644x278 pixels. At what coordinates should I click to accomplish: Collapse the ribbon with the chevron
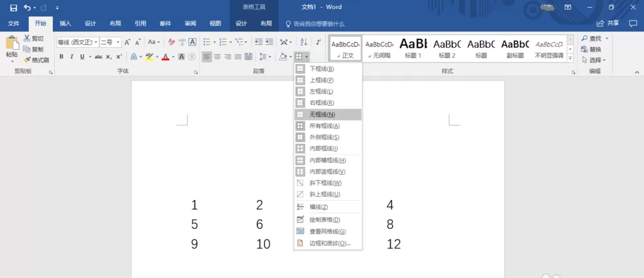(x=637, y=72)
